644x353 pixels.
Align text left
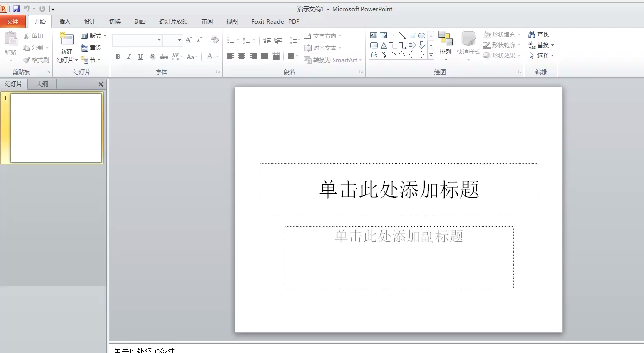tap(231, 56)
